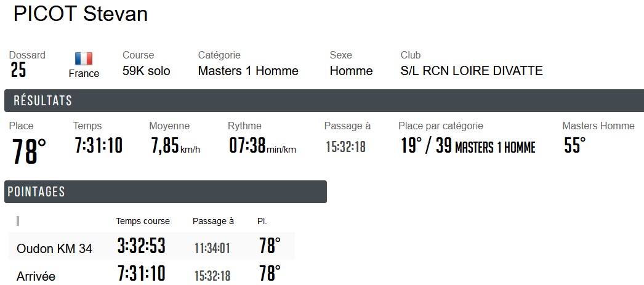Select the athlete name PICOT Stevan
The height and width of the screenshot is (285, 644).
pos(81,14)
